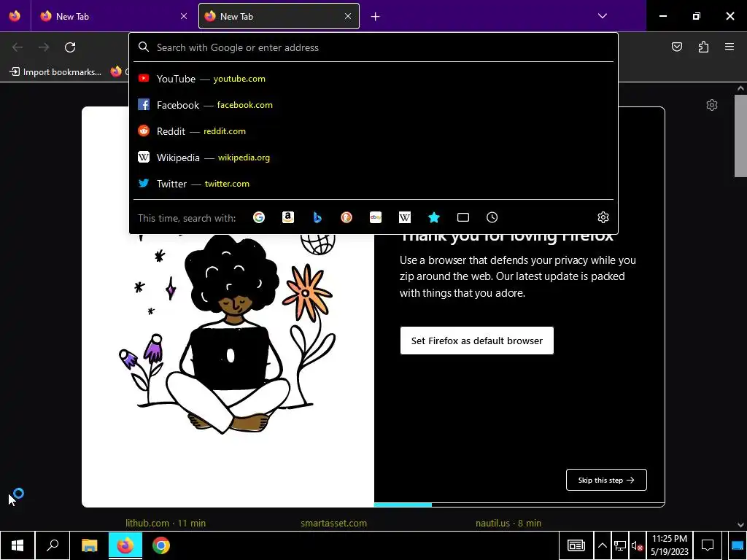Search this time with Wikipedia icon
The image size is (747, 560).
coord(404,217)
